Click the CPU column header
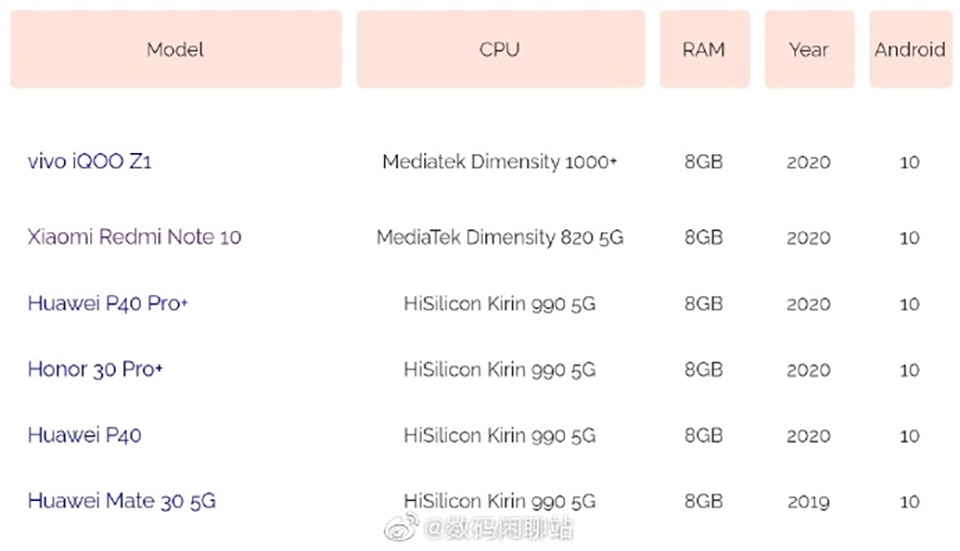Image resolution: width=960 pixels, height=551 pixels. 499,49
